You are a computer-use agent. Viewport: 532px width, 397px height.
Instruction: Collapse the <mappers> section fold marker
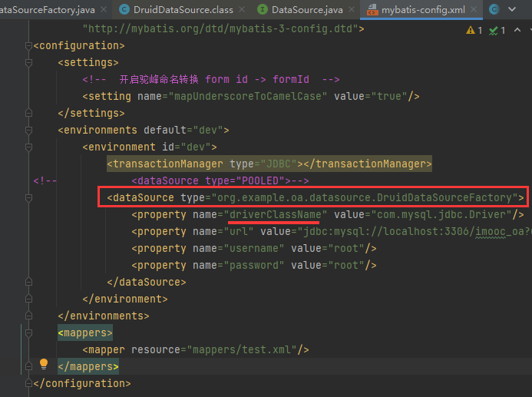coord(28,332)
